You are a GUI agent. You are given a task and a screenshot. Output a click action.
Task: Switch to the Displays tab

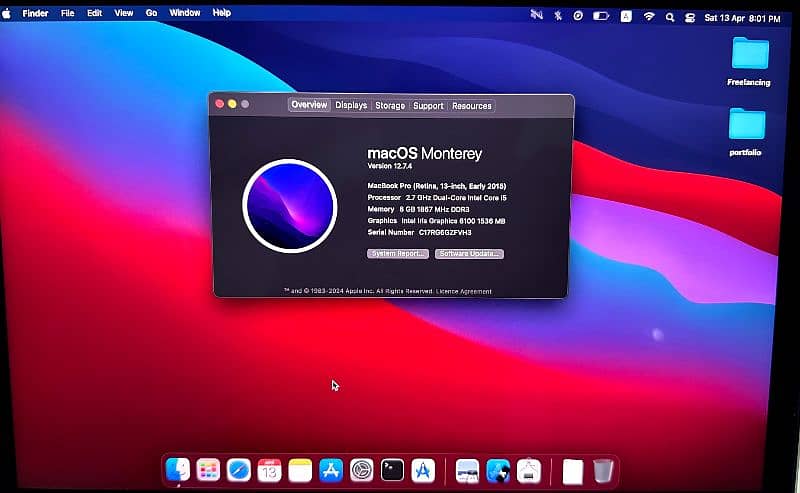point(351,105)
